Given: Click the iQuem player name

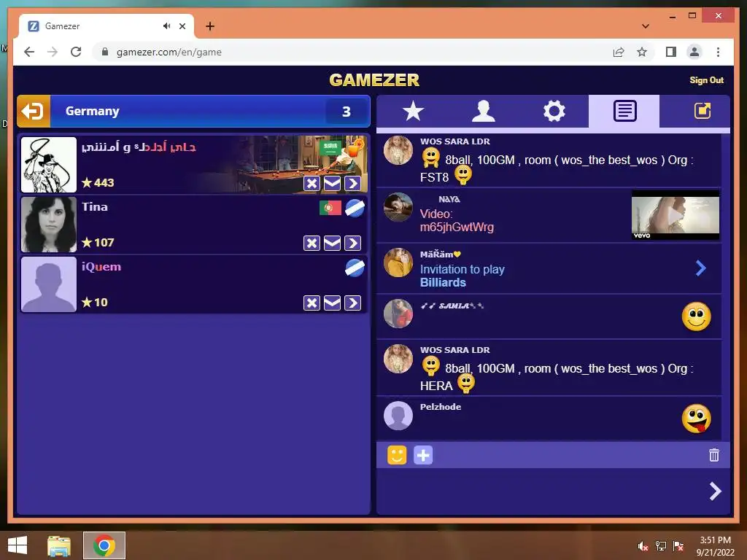Looking at the screenshot, I should tap(101, 267).
